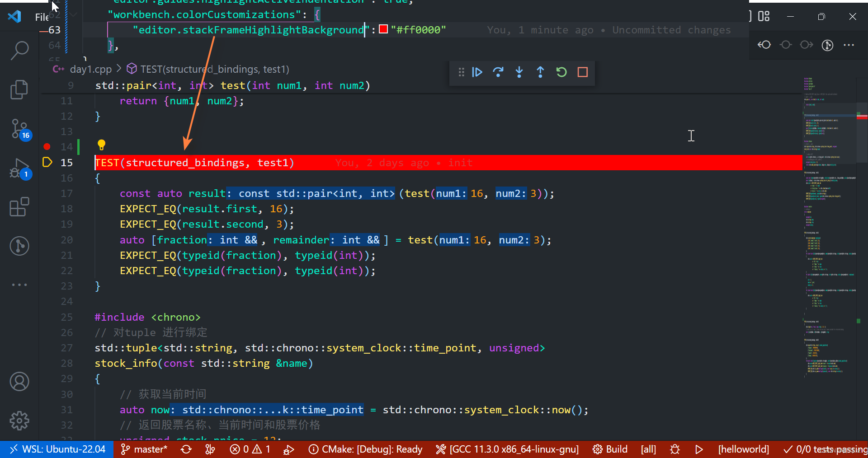Click the CMake debug bug icon

coord(675,449)
